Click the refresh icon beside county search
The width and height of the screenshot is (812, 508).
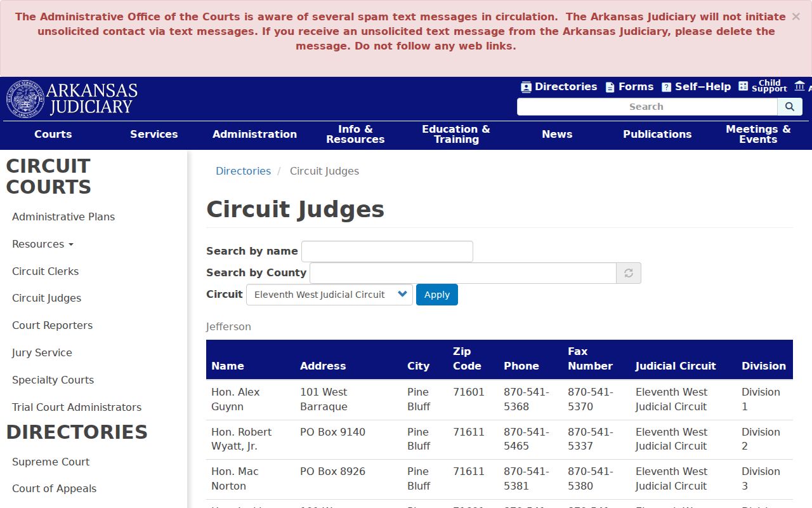[x=629, y=273]
